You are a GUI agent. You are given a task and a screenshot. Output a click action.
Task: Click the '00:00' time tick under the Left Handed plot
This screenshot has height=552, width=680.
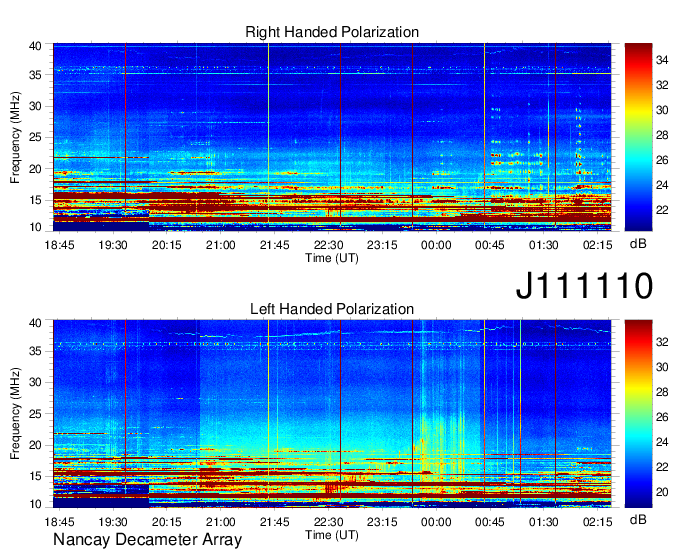point(436,522)
